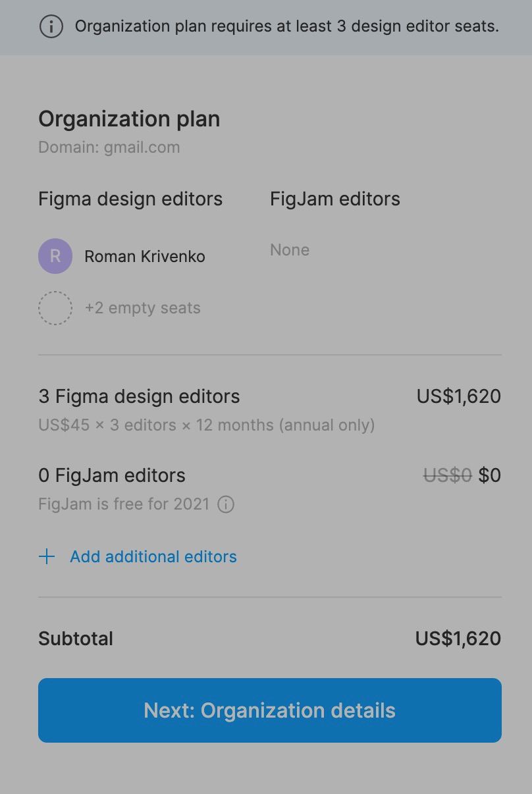
Task: Select the +2 empty seats label
Action: point(142,308)
